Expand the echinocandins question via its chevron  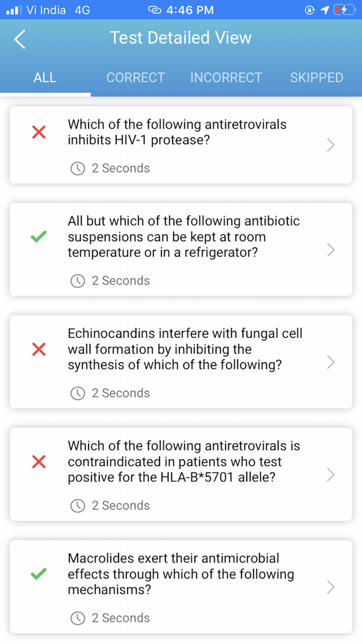330,362
